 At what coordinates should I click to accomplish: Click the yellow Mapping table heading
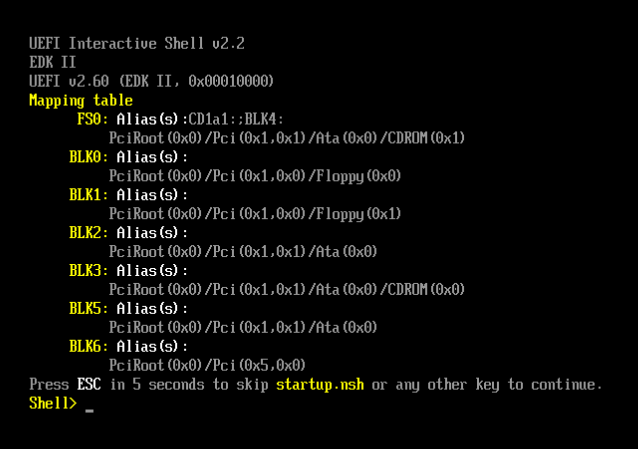[x=81, y=101]
